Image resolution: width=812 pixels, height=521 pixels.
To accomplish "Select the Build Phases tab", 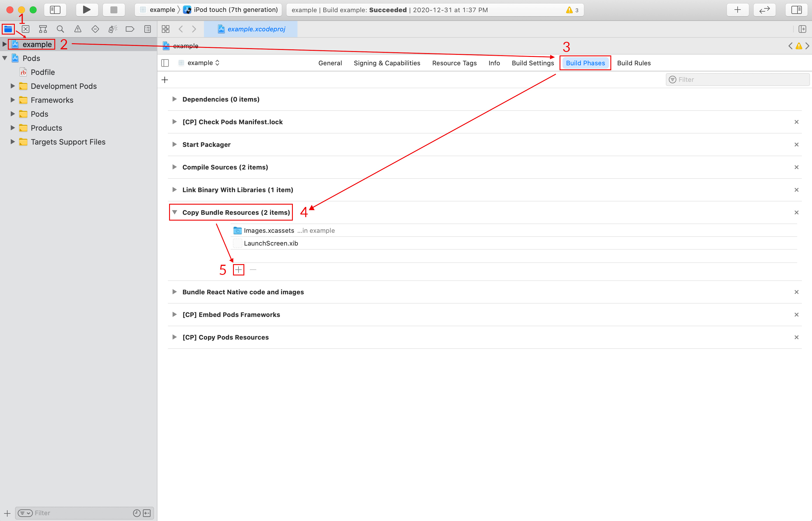I will pos(585,63).
